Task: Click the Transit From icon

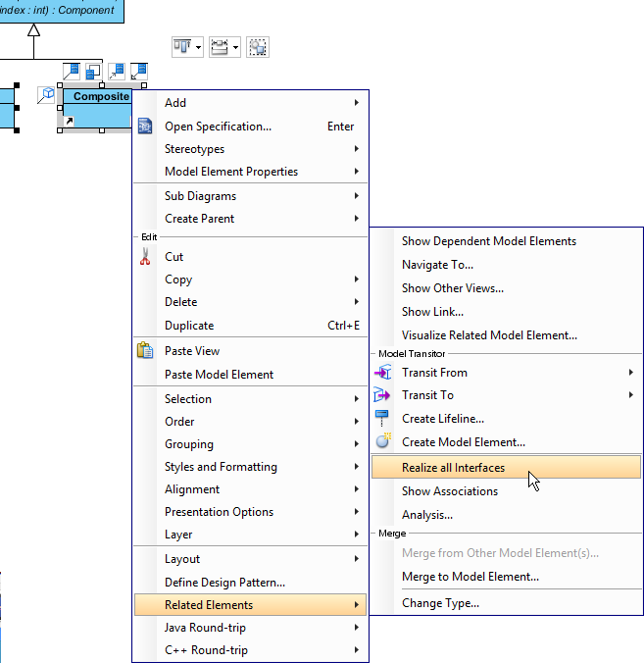Action: pos(383,372)
